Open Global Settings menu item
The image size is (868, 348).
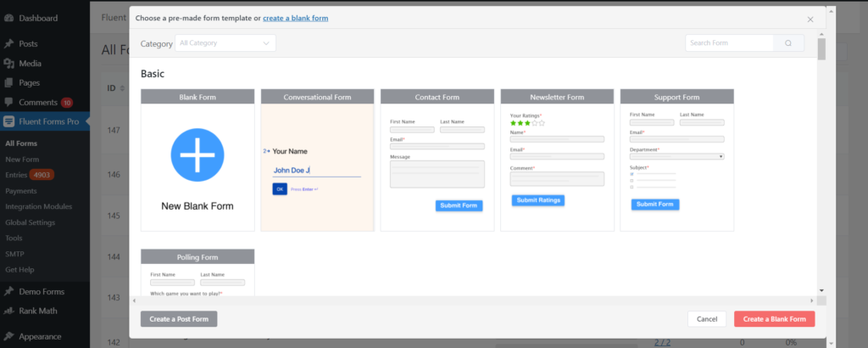30,222
